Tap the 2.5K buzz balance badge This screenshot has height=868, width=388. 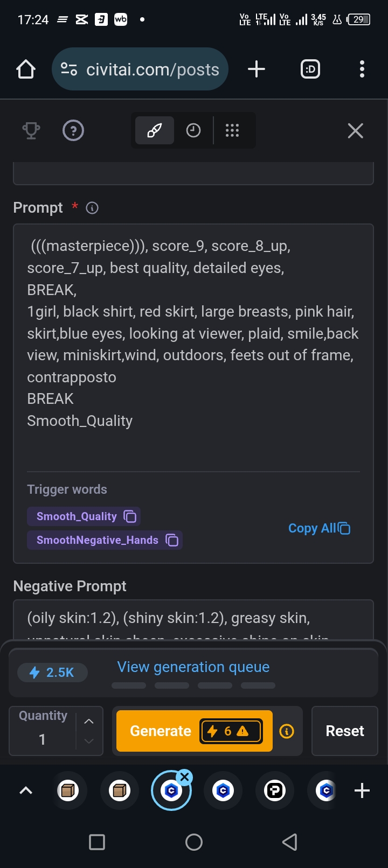pyautogui.click(x=52, y=673)
